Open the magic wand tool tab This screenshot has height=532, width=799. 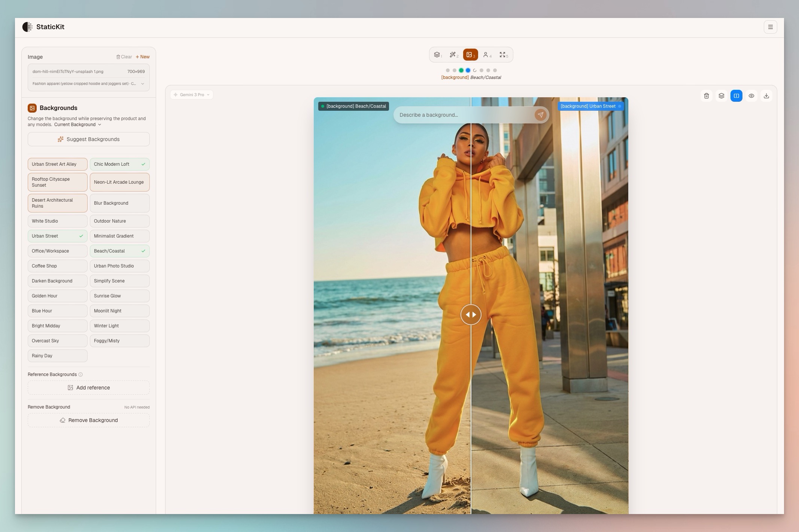tap(454, 55)
